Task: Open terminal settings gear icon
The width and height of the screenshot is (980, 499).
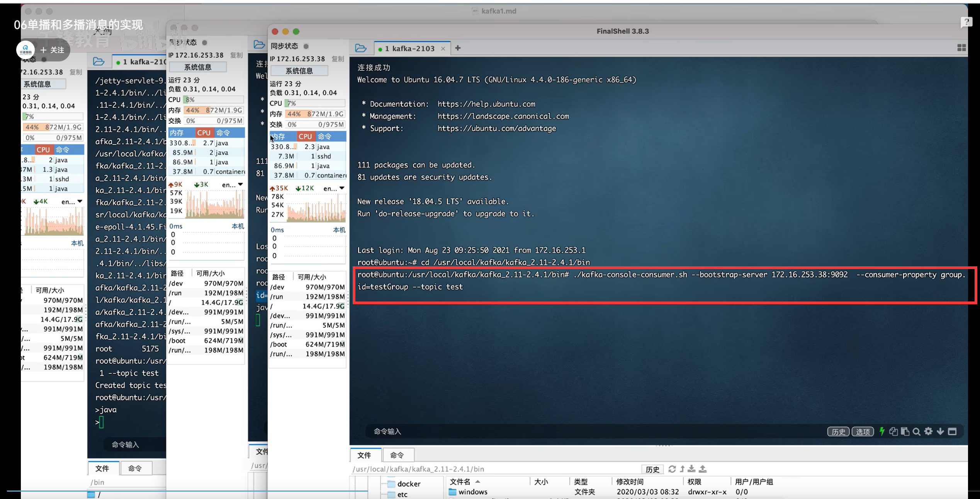Action: pos(929,431)
